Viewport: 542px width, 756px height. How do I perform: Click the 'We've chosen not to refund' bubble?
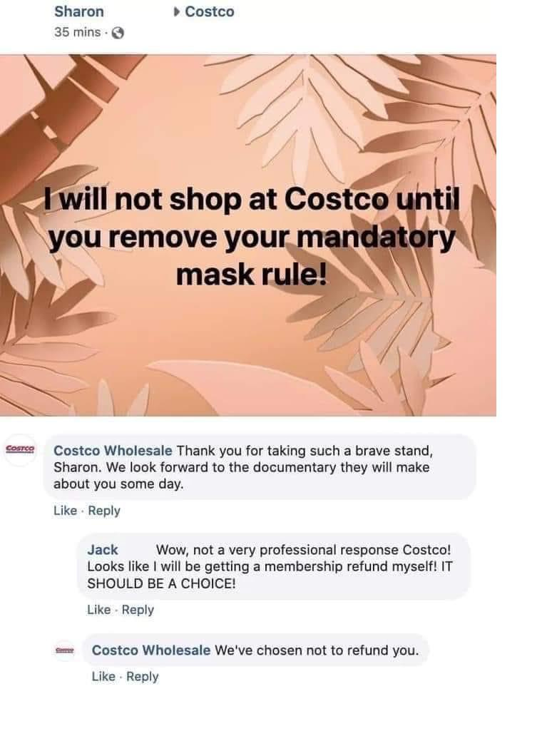pos(255,650)
